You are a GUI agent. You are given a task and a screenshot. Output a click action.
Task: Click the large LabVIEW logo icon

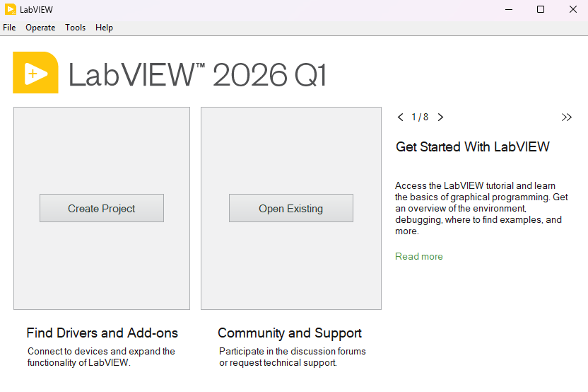(35, 72)
